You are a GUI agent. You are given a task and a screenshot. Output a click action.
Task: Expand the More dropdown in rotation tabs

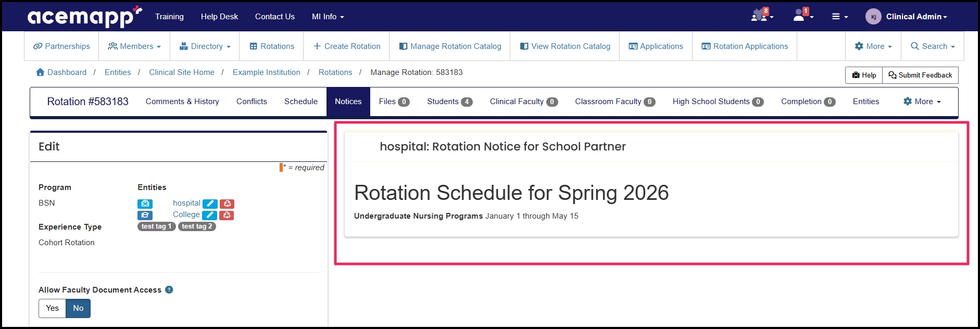pos(922,102)
